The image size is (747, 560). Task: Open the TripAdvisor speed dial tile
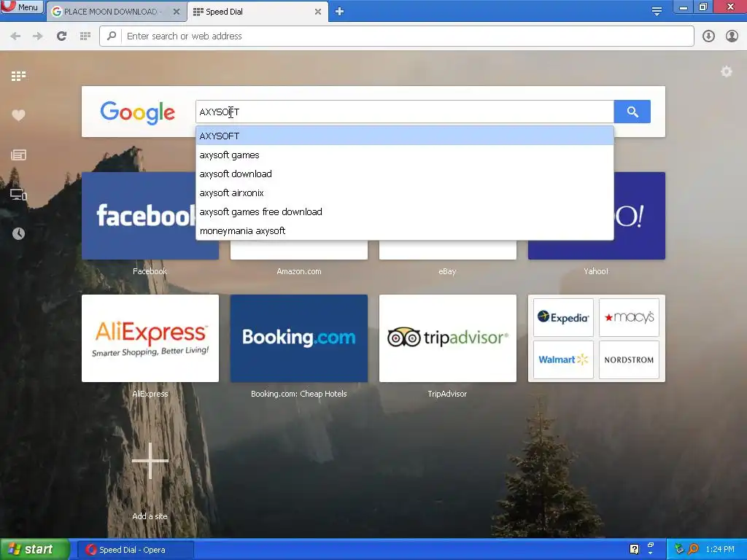pyautogui.click(x=447, y=338)
